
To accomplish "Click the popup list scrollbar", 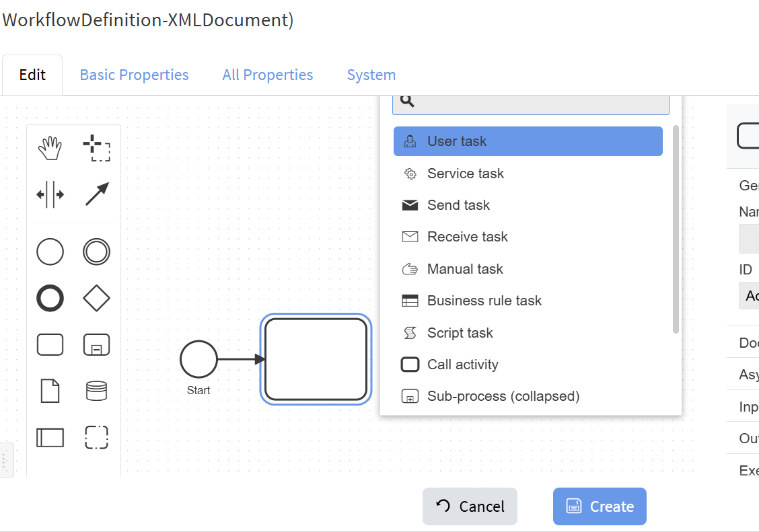I will click(x=676, y=229).
